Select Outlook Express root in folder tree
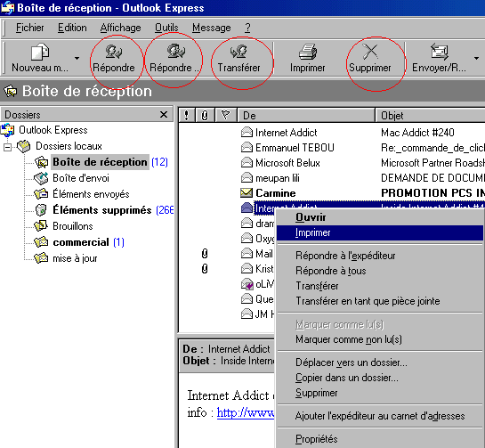The width and height of the screenshot is (485, 448). point(53,130)
